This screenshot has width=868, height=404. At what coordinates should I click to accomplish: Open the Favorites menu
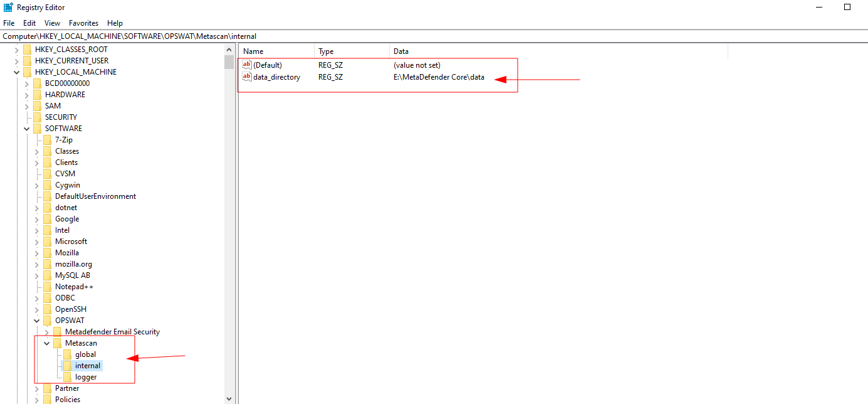83,23
